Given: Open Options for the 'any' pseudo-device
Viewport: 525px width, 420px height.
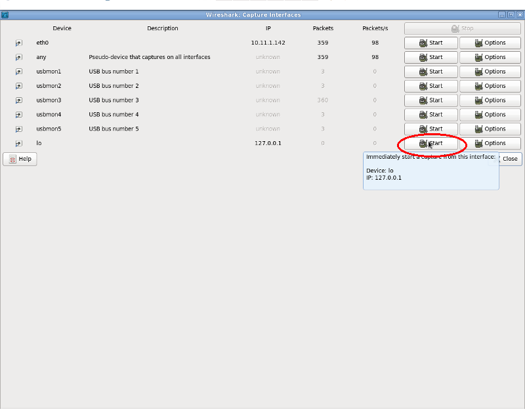Looking at the screenshot, I should tap(490, 57).
